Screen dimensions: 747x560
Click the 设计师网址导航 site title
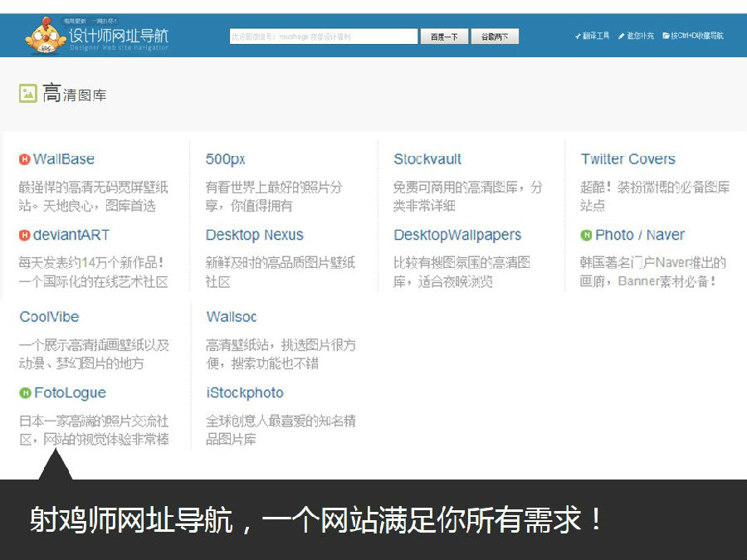(119, 36)
